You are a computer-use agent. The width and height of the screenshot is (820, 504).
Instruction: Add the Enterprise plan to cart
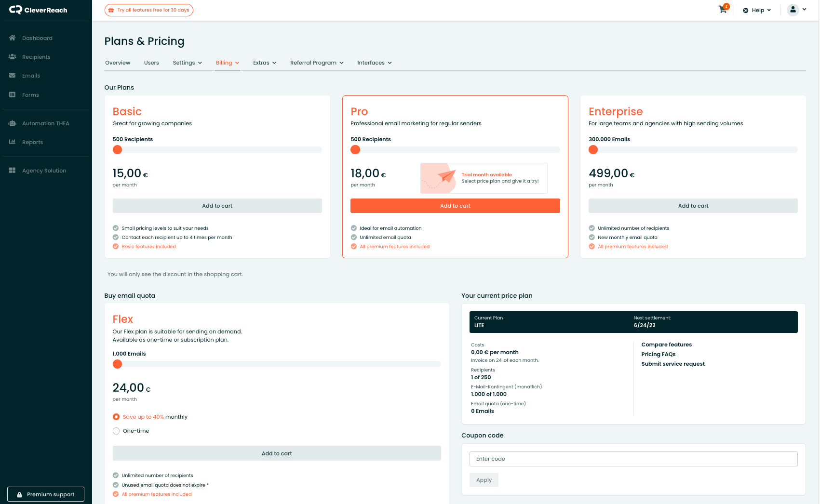coord(693,206)
